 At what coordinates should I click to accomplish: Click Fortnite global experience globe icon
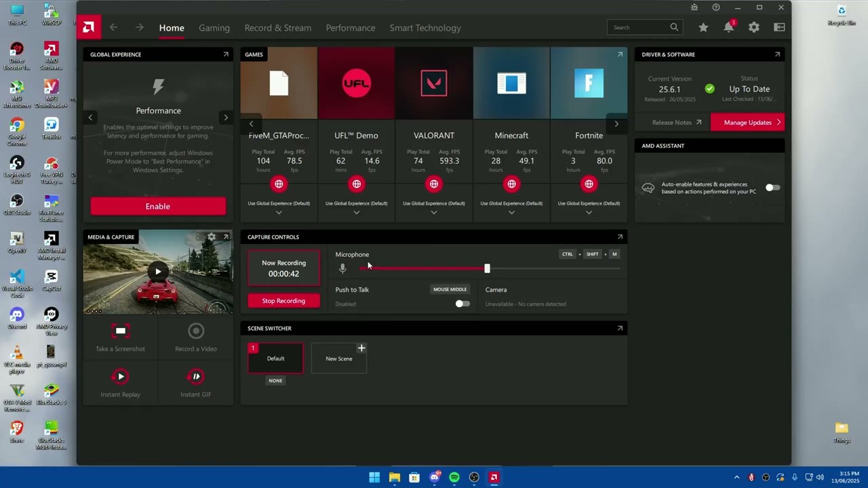(x=589, y=184)
